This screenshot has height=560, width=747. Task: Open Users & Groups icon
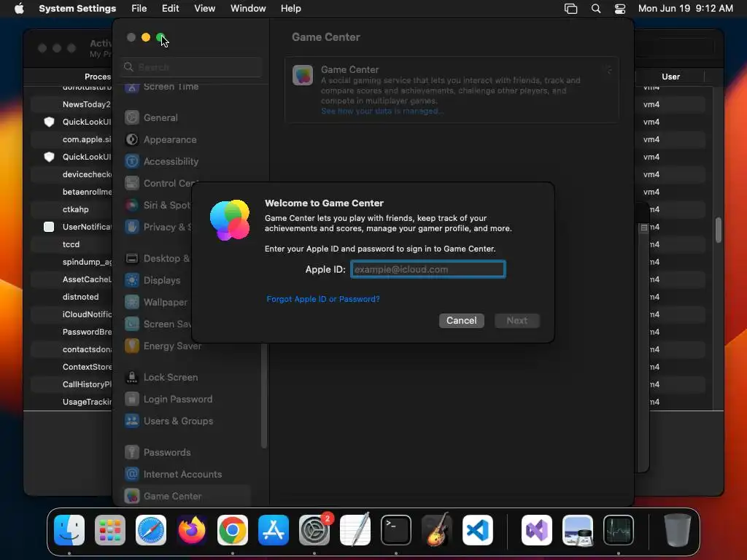pyautogui.click(x=132, y=421)
